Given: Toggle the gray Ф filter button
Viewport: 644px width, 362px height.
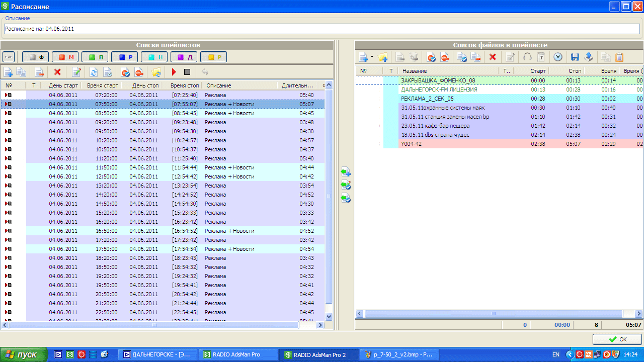Looking at the screenshot, I should 36,57.
